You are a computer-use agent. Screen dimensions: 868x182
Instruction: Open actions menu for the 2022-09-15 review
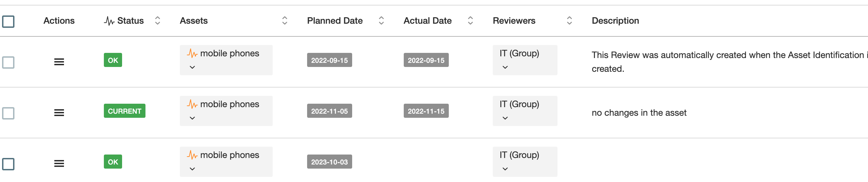coord(59,62)
